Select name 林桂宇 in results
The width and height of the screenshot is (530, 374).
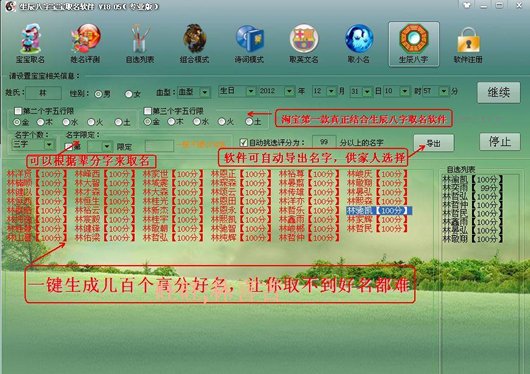tap(173, 219)
